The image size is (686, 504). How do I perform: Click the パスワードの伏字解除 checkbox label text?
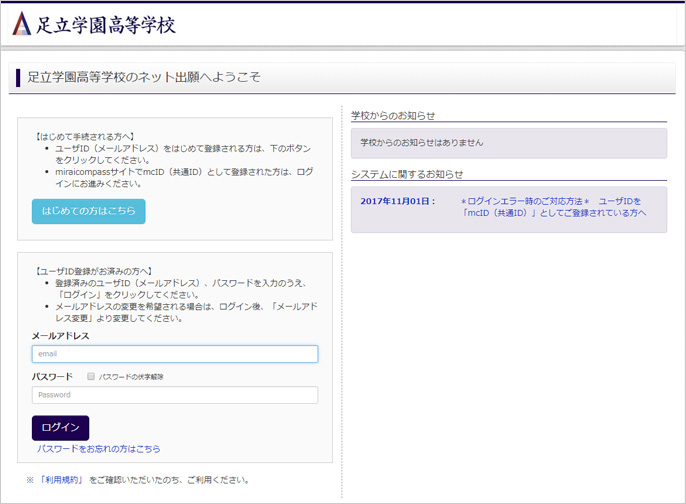[x=131, y=377]
